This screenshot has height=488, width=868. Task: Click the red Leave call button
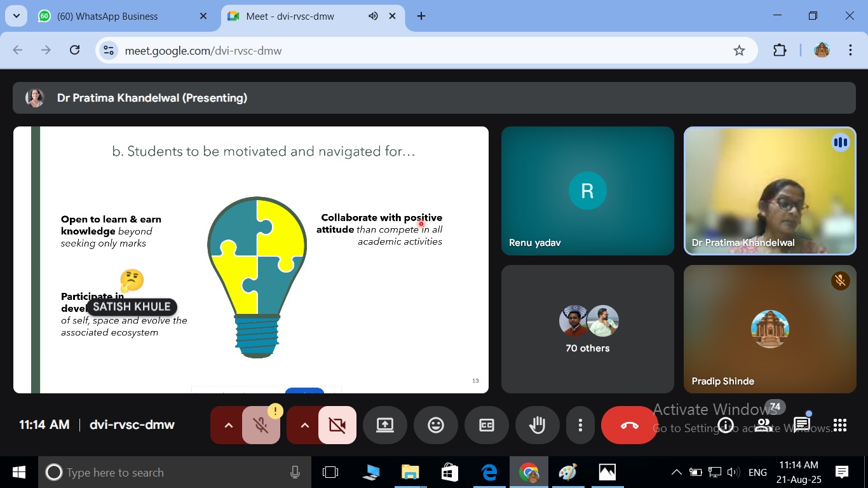pyautogui.click(x=629, y=425)
